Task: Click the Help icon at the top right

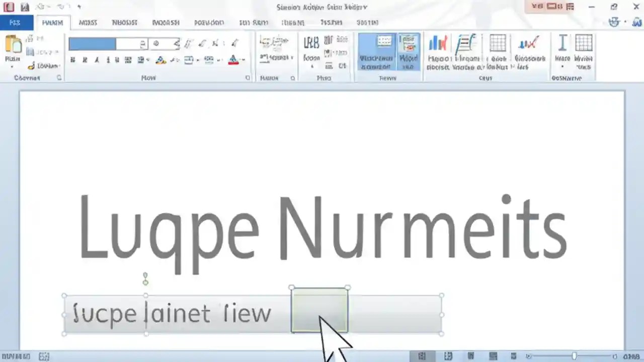Action: 615,22
